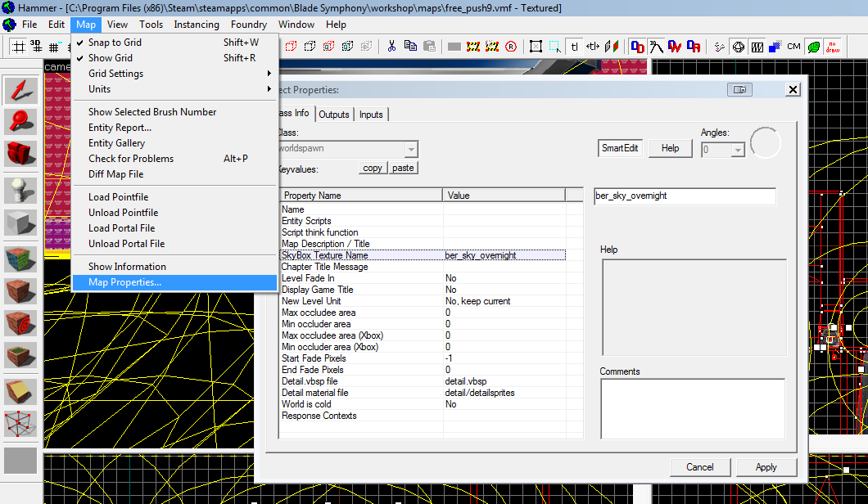Expand the Angles dropdown
Screen dimensions: 868x504
(x=737, y=150)
